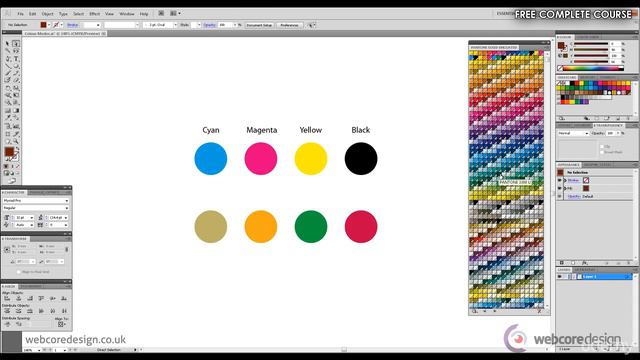Click Opacity link in Appearance panel
640x360 pixels.
click(574, 196)
